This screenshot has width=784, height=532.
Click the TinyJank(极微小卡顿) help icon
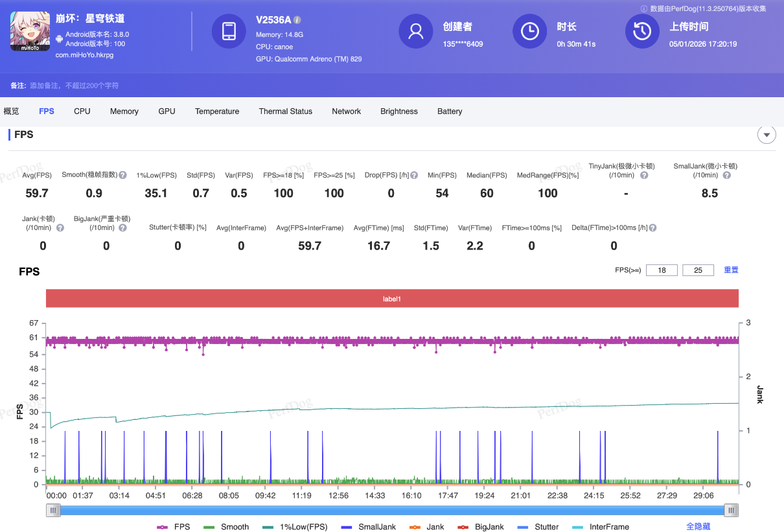(x=644, y=176)
